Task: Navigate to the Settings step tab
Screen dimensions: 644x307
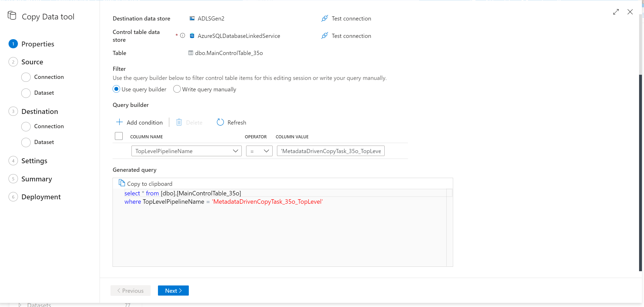Action: click(35, 160)
